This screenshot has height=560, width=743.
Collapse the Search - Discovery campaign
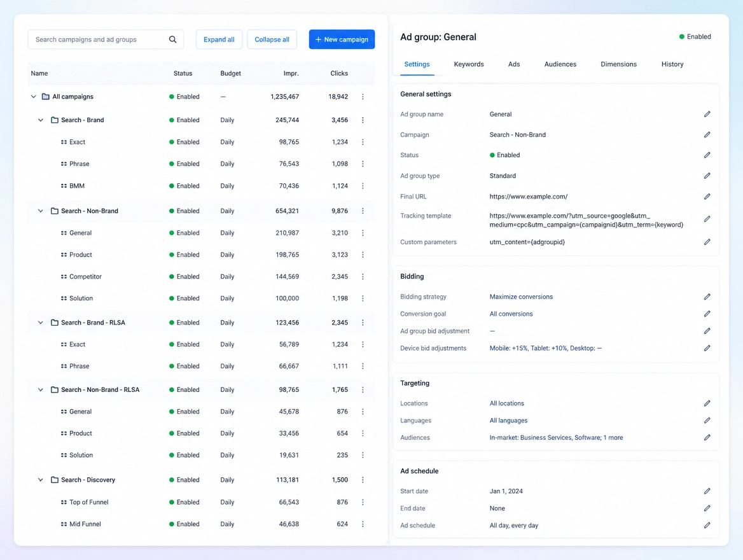41,480
